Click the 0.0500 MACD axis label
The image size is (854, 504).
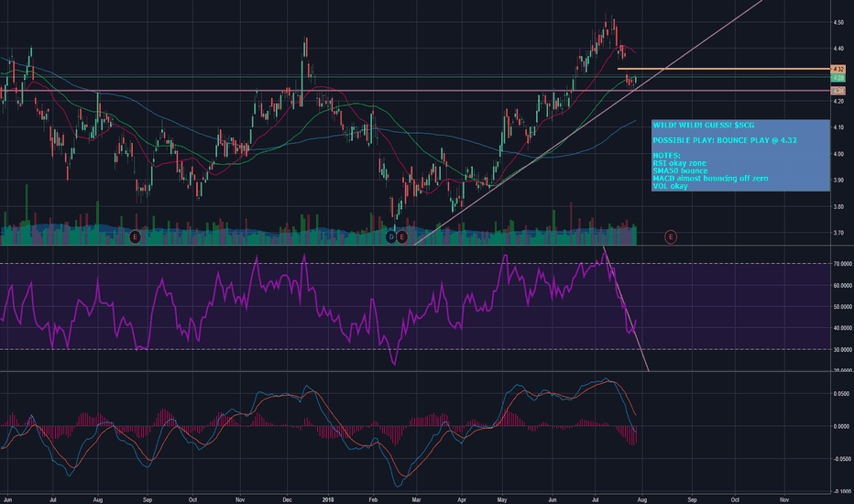(841, 393)
